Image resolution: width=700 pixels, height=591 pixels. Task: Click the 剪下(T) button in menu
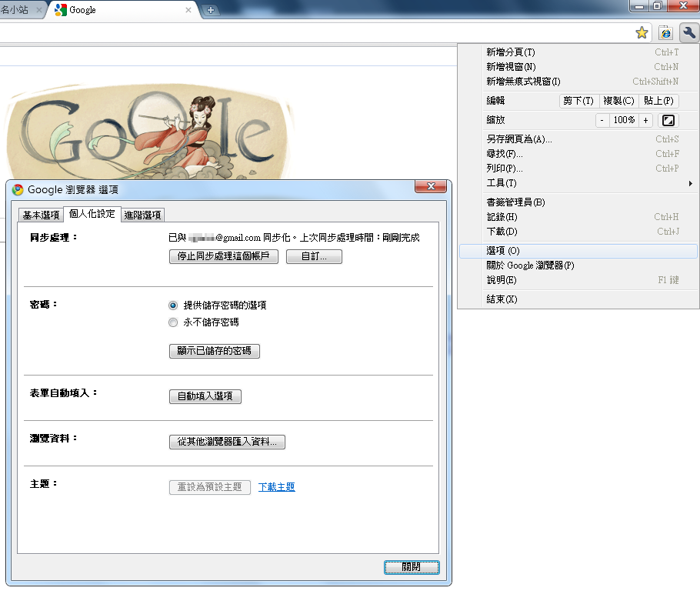[578, 101]
